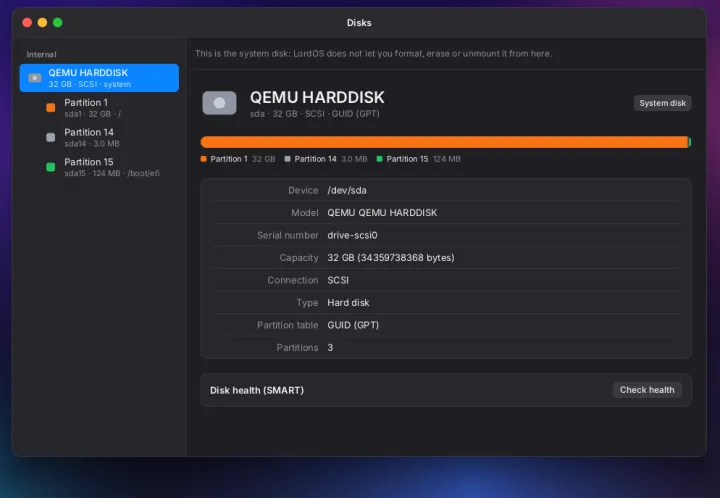Screen dimensions: 720x498
Task: Minimize the Disks window with yellow button
Action: (42, 22)
